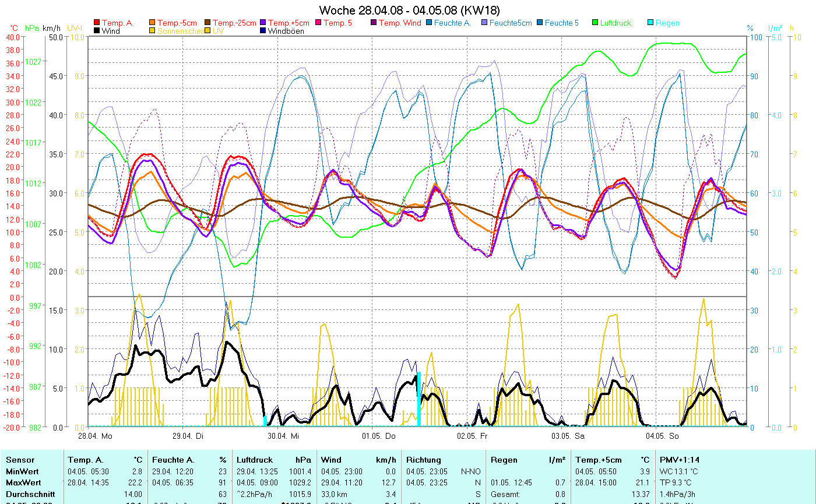Image resolution: width=816 pixels, height=504 pixels.
Task: Click the 02.05. Fr date axis label
Action: (472, 435)
